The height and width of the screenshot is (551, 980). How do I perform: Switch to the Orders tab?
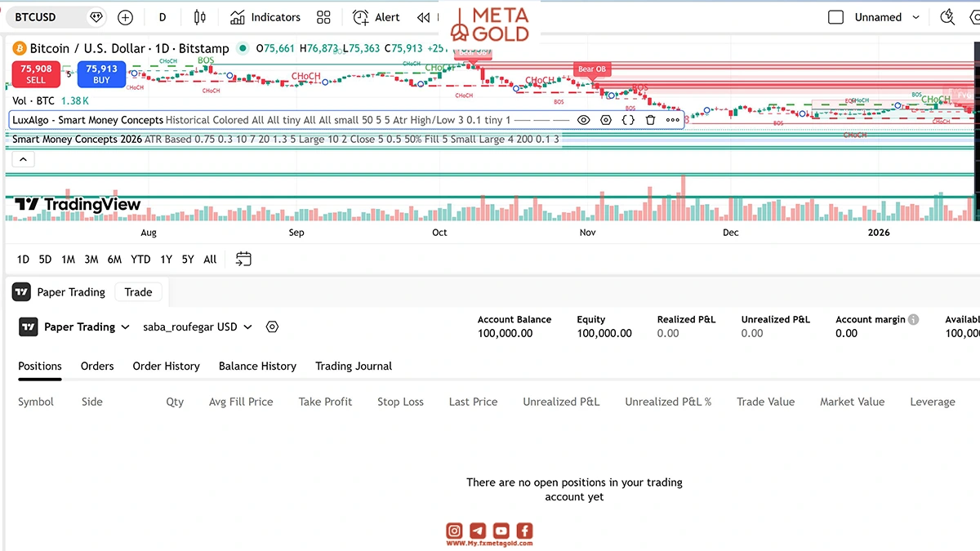(97, 367)
